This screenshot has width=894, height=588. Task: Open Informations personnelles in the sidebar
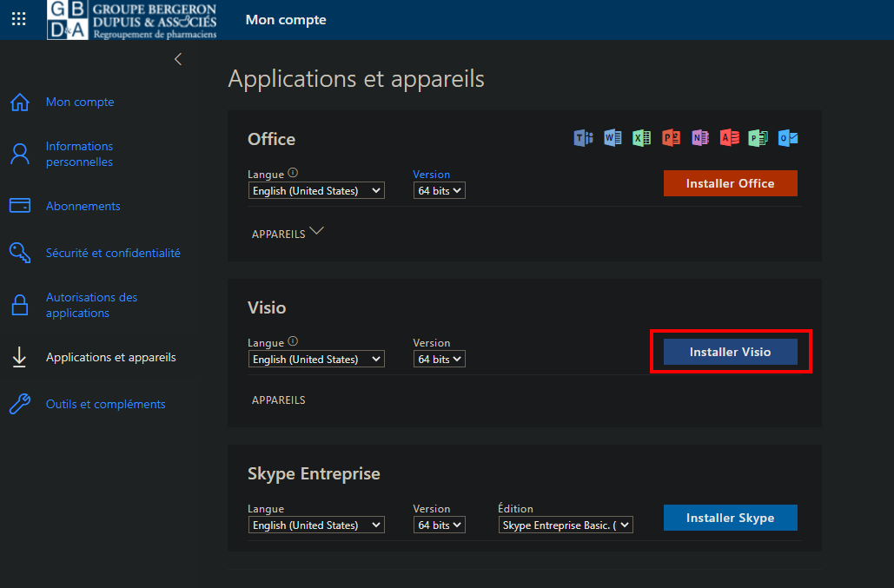click(x=79, y=154)
